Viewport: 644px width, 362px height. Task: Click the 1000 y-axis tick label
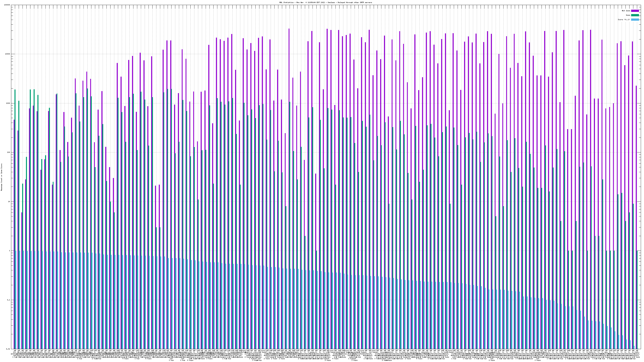pos(8,103)
